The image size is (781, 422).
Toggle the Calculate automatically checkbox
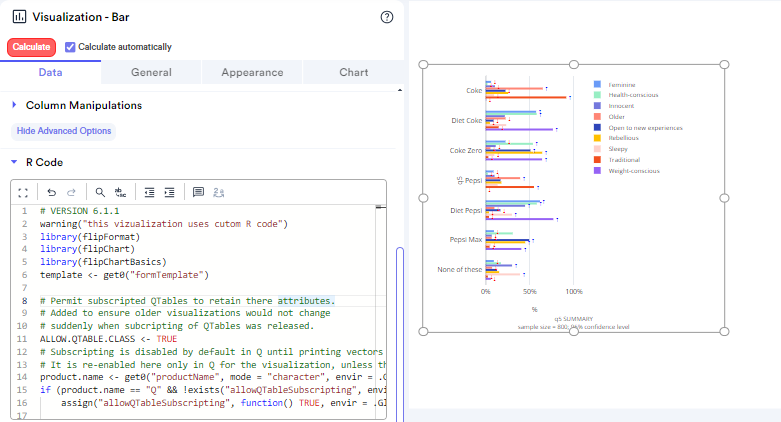(70, 47)
